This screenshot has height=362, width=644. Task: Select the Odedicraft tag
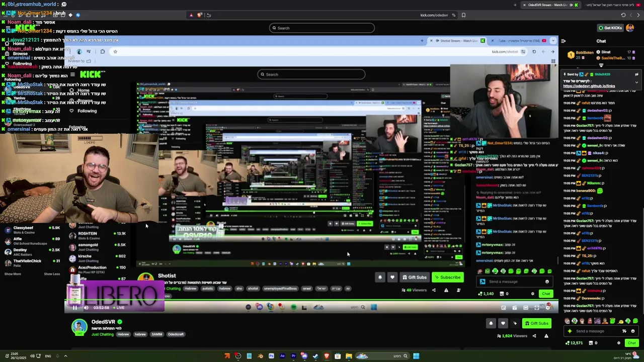176,334
